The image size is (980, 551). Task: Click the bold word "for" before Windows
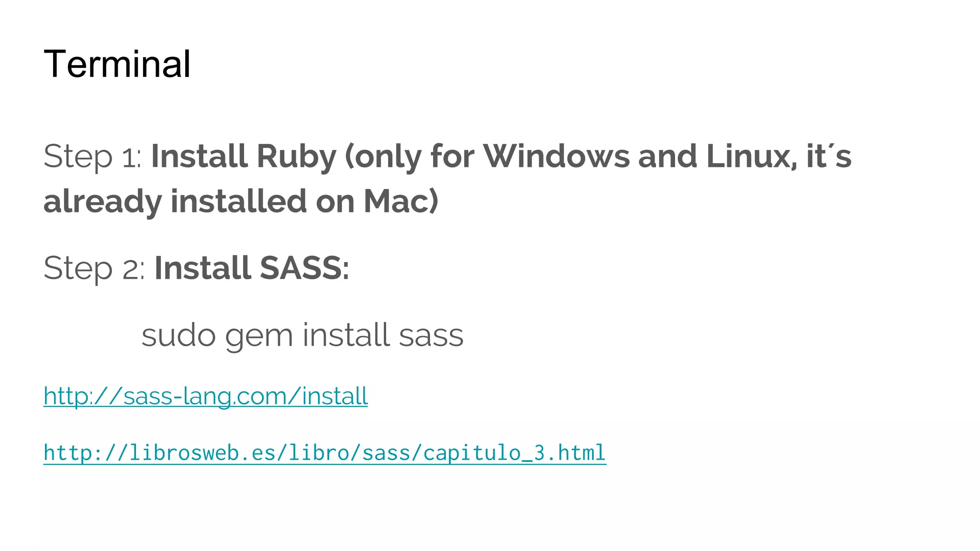point(452,157)
